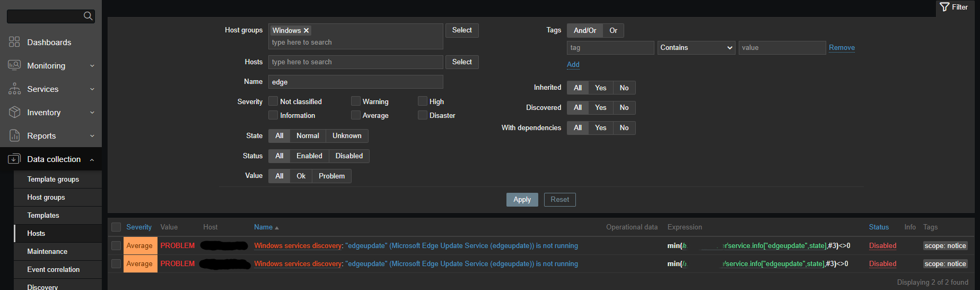Click the Services icon in sidebar
The image size is (980, 290).
click(x=14, y=89)
